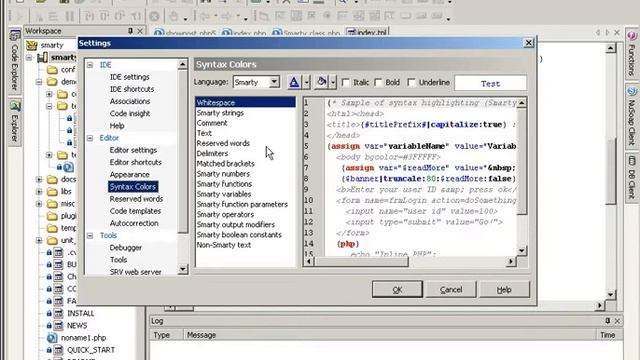Open the Appearance settings page
The image size is (640, 360).
129,174
